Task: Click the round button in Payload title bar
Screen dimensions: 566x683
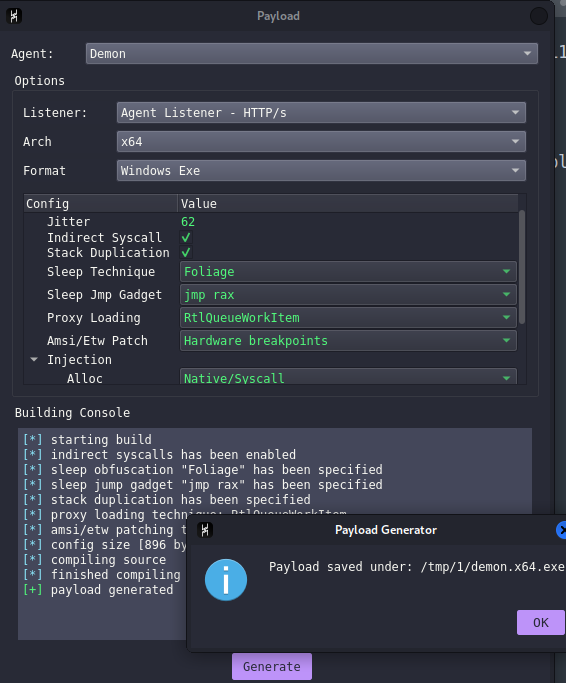Action: tap(539, 16)
